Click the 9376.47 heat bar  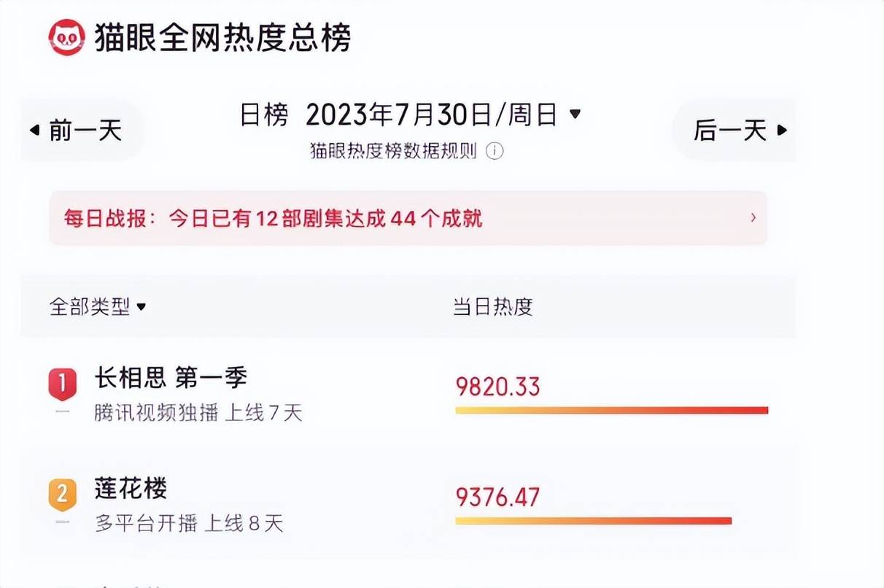point(593,521)
